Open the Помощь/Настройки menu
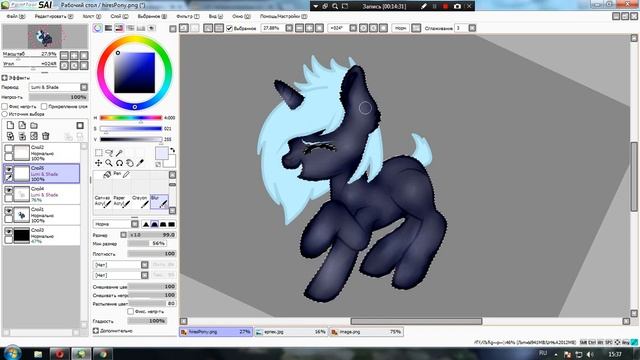This screenshot has width=640, height=360. (283, 16)
